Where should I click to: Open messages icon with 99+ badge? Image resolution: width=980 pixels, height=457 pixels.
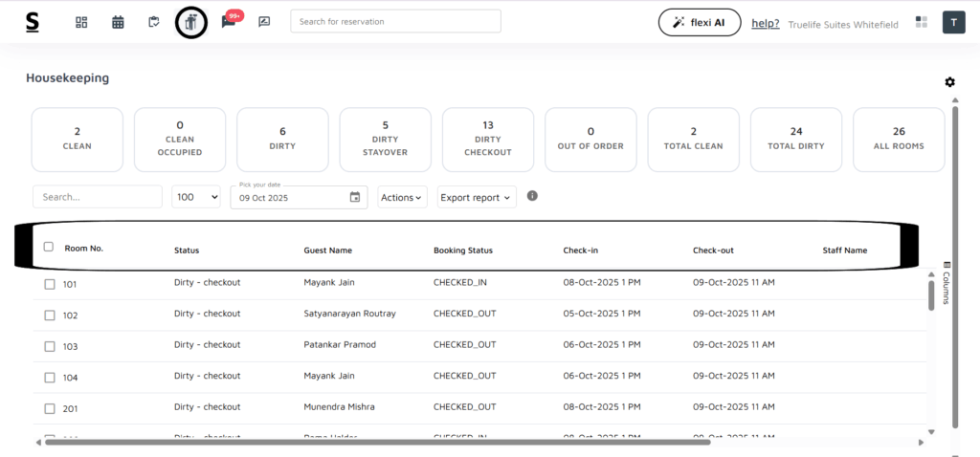(229, 22)
